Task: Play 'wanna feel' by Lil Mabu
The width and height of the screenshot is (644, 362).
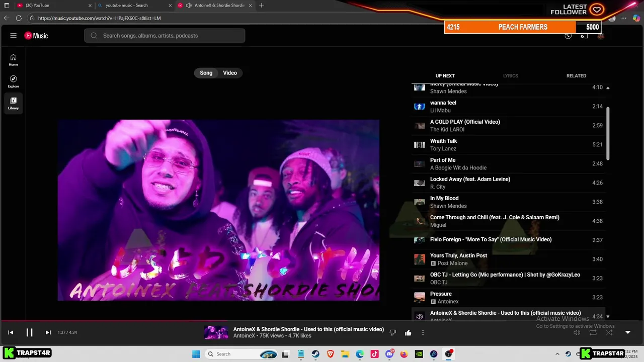Action: coord(509,107)
